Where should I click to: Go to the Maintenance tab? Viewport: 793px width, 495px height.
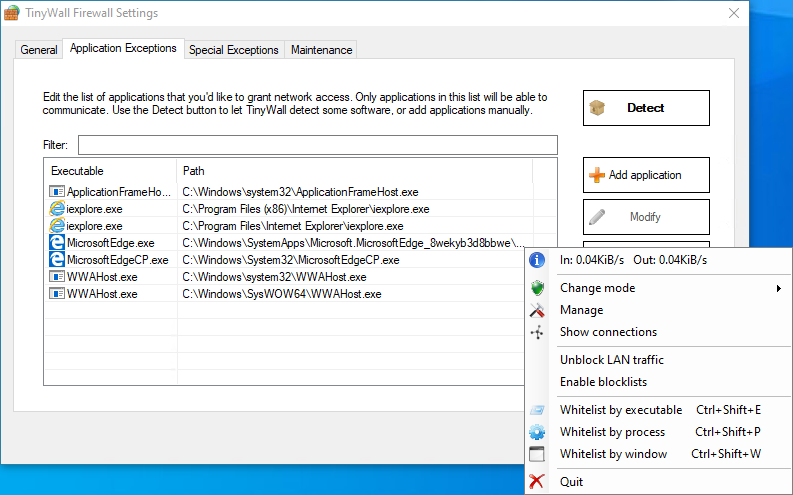tap(321, 50)
